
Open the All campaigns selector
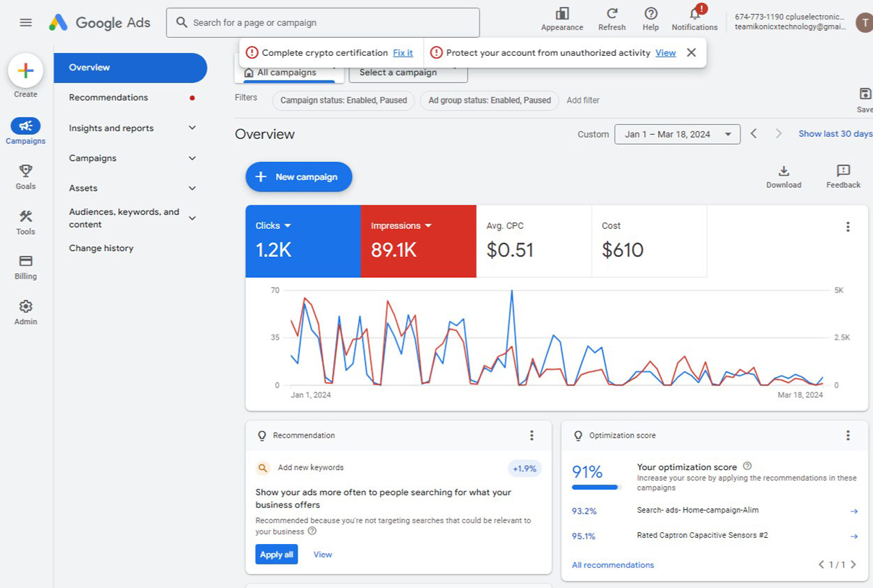click(288, 73)
